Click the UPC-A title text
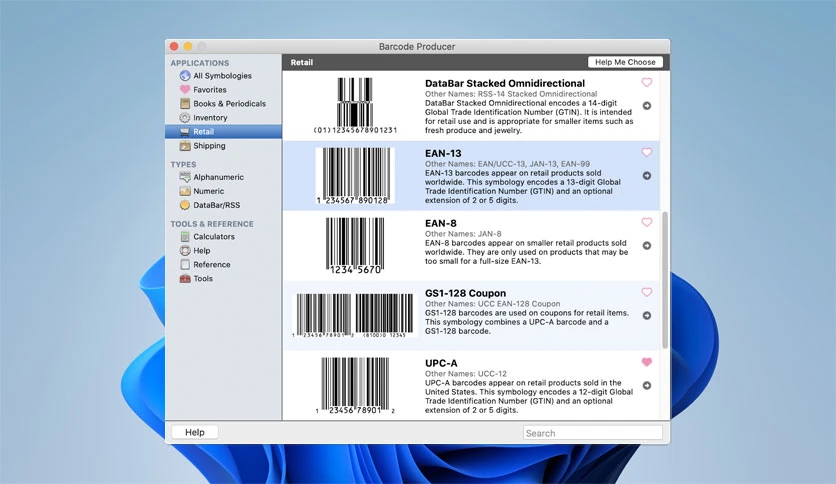 click(441, 363)
